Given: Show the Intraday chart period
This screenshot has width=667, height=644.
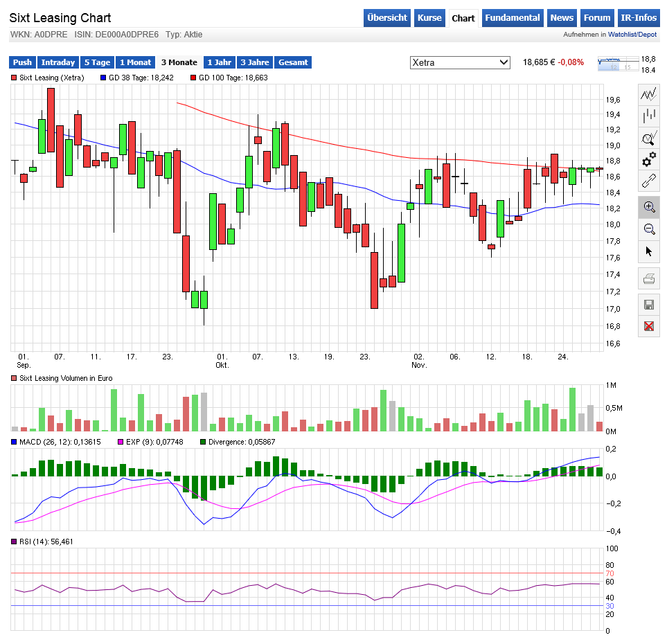Looking at the screenshot, I should click(58, 62).
